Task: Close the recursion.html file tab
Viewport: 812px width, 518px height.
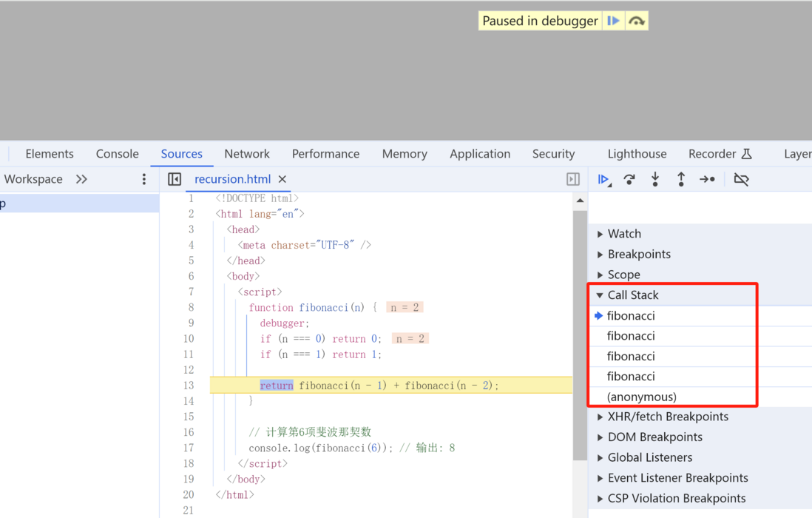Action: coord(282,179)
